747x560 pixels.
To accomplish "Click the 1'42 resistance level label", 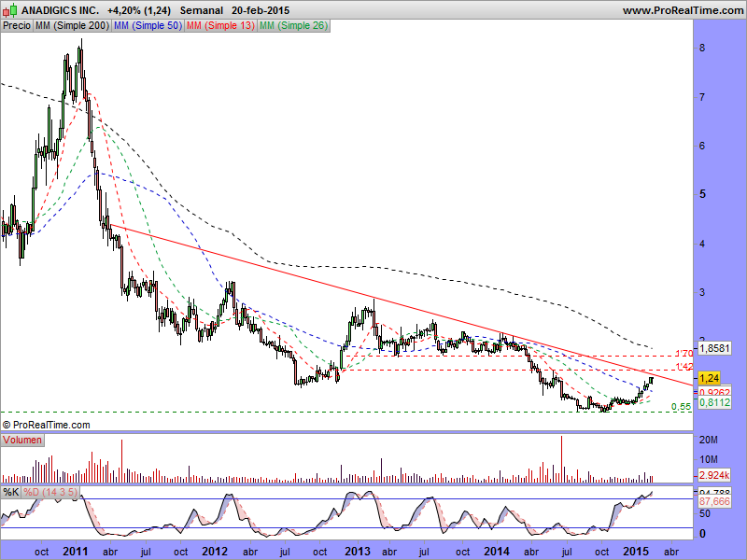I will pyautogui.click(x=684, y=367).
